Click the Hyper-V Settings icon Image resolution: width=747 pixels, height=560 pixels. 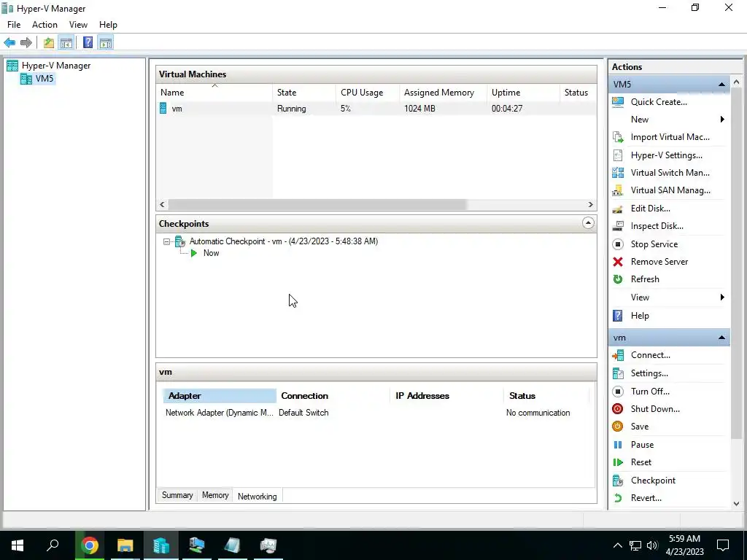618,155
